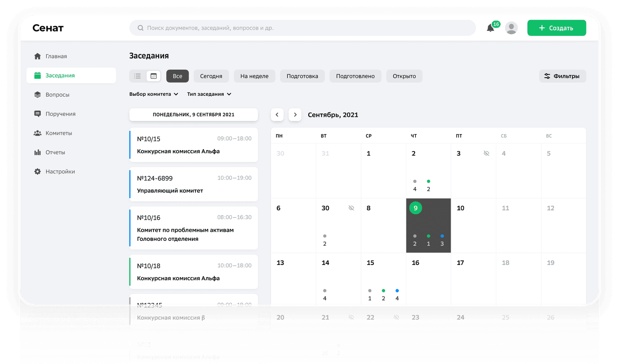Click the Комитеты people icon
This screenshot has width=619, height=364.
point(37,133)
